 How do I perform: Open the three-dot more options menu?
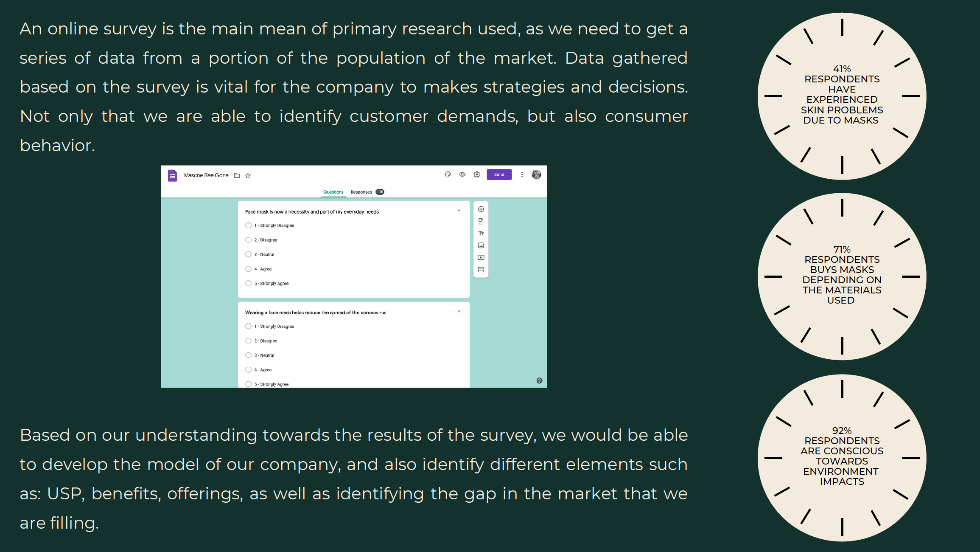[x=522, y=175]
